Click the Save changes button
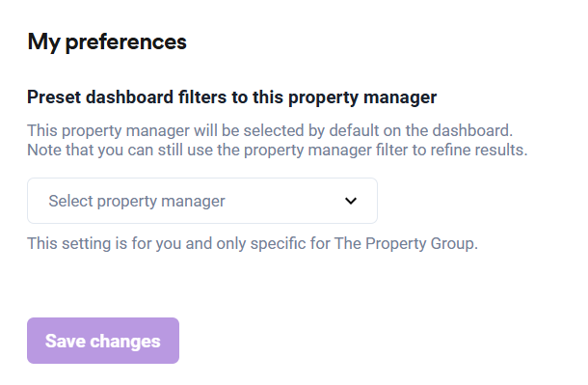Screen dimensions: 588x385 pyautogui.click(x=103, y=341)
